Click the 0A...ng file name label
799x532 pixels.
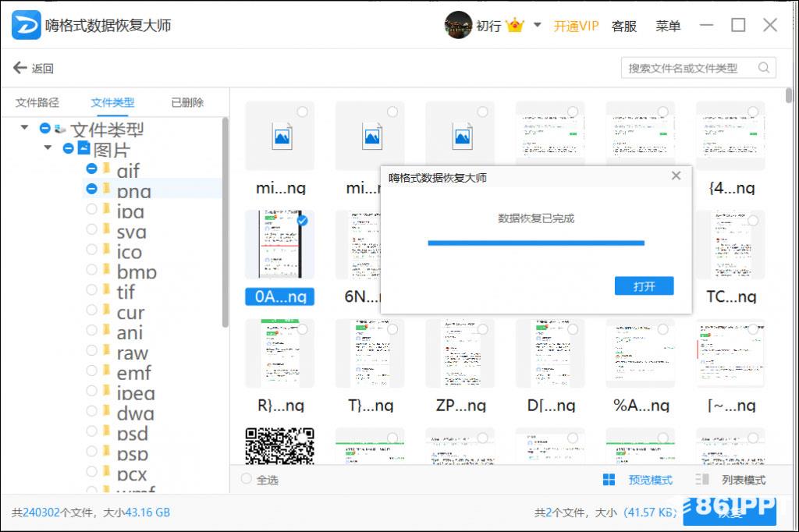(280, 296)
